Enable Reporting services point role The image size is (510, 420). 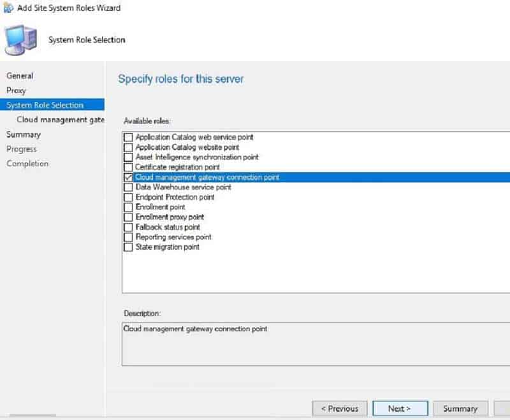(128, 237)
